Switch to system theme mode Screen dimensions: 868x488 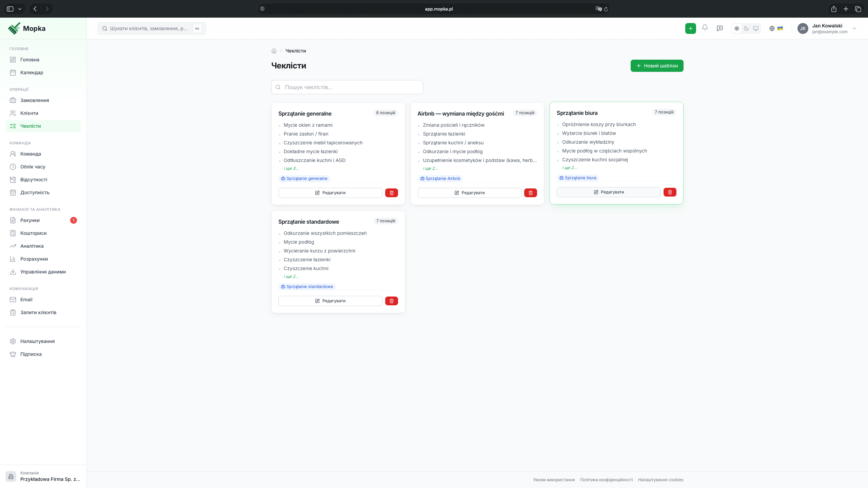coord(756,28)
